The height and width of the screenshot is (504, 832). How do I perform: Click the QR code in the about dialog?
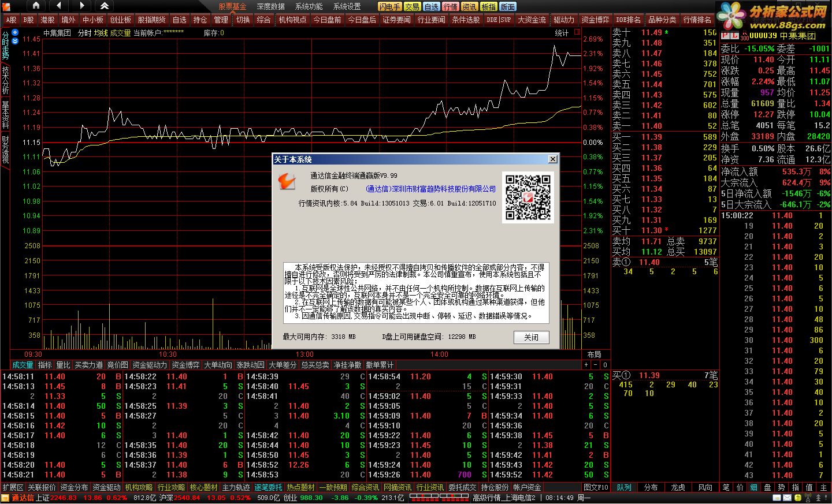(x=528, y=197)
